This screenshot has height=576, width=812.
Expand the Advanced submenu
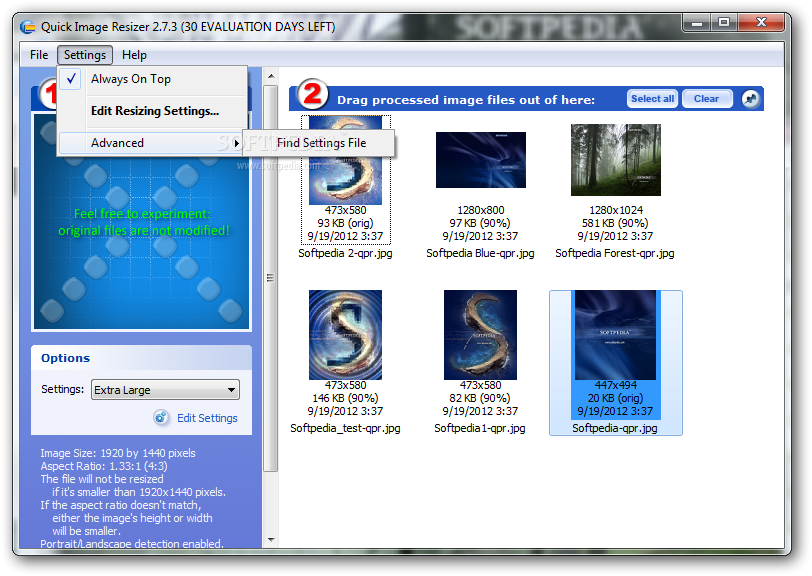[150, 143]
